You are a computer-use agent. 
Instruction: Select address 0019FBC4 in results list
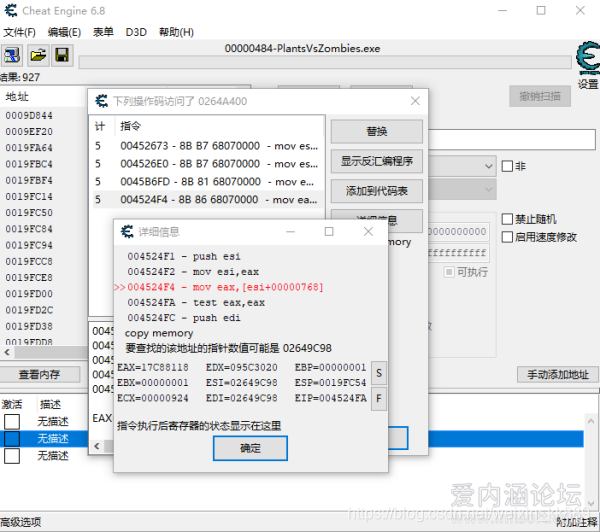(29, 164)
